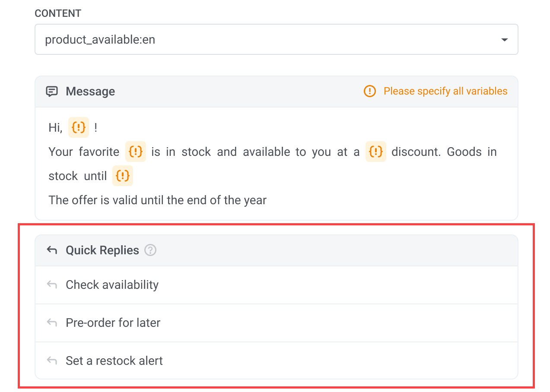550x392 pixels.
Task: Click the caret arrow of the CONTENT dropdown
Action: 504,40
